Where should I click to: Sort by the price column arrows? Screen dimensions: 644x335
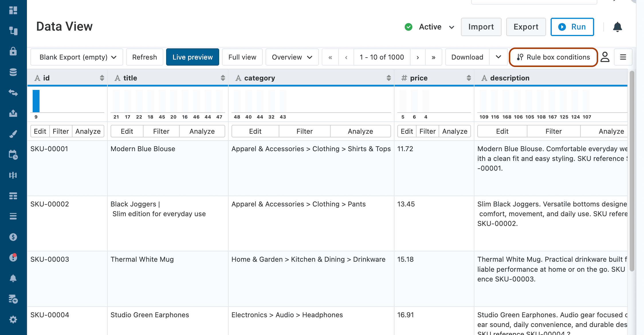[469, 78]
